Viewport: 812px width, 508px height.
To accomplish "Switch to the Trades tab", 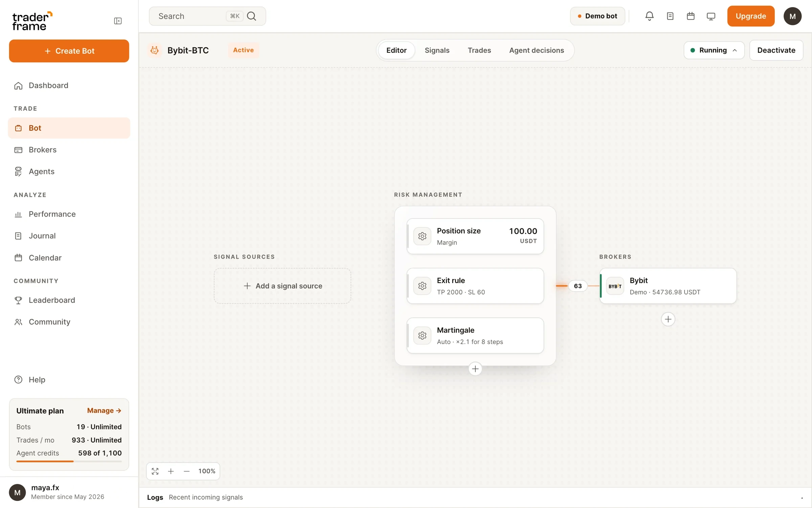I will [x=479, y=50].
